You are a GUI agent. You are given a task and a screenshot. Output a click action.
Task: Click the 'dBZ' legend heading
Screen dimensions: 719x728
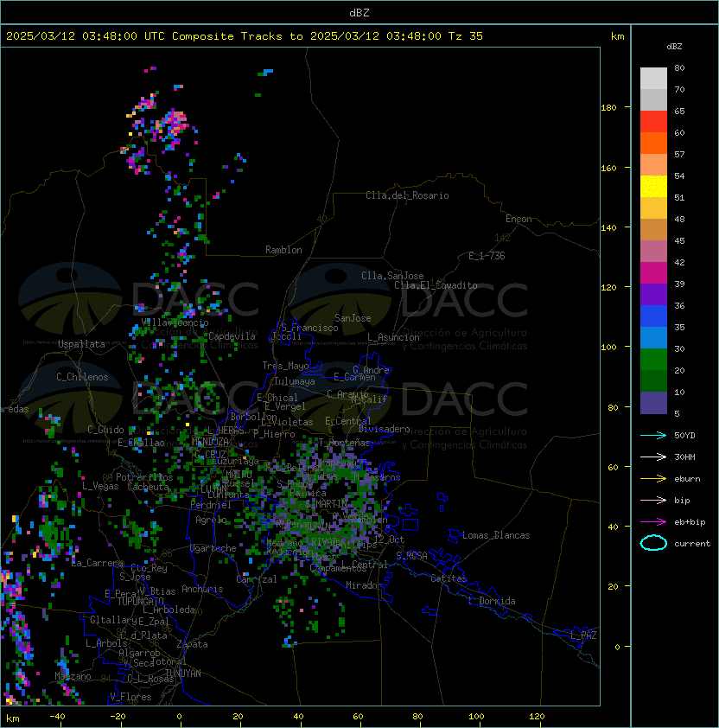674,47
